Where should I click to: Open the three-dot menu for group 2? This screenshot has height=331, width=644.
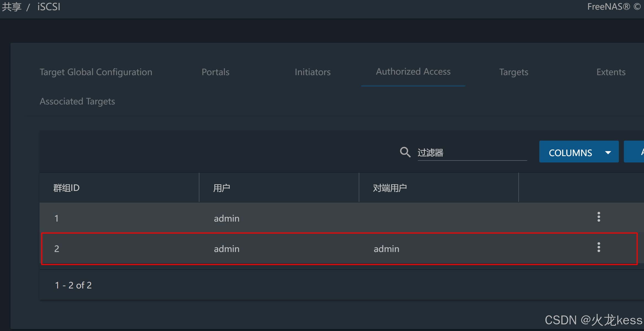599,247
